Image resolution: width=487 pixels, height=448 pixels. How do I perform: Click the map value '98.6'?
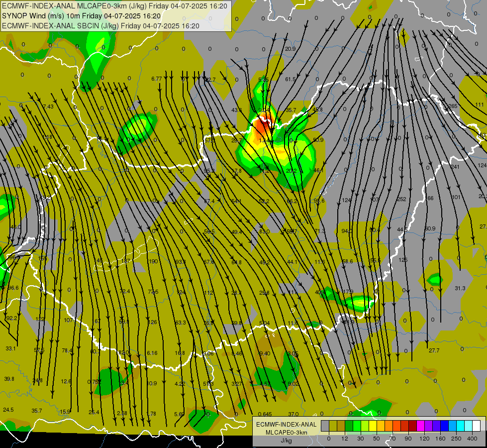[x=319, y=201]
